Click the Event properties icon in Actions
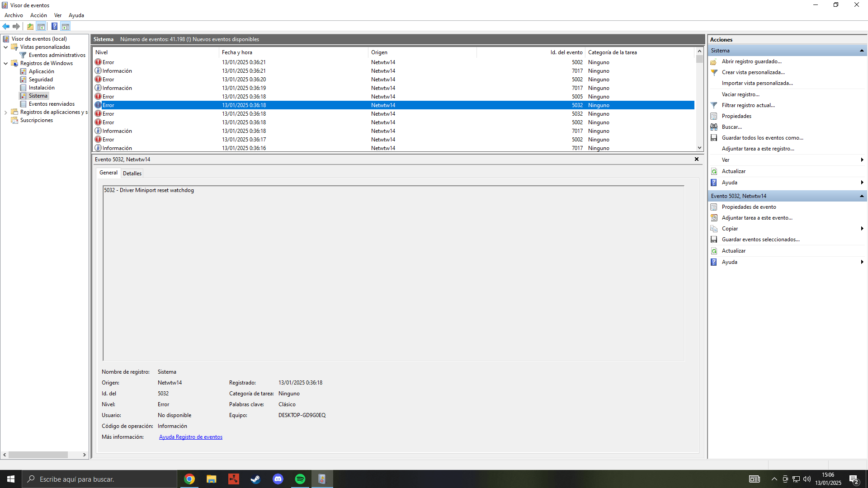Image resolution: width=868 pixels, height=488 pixels. point(714,207)
